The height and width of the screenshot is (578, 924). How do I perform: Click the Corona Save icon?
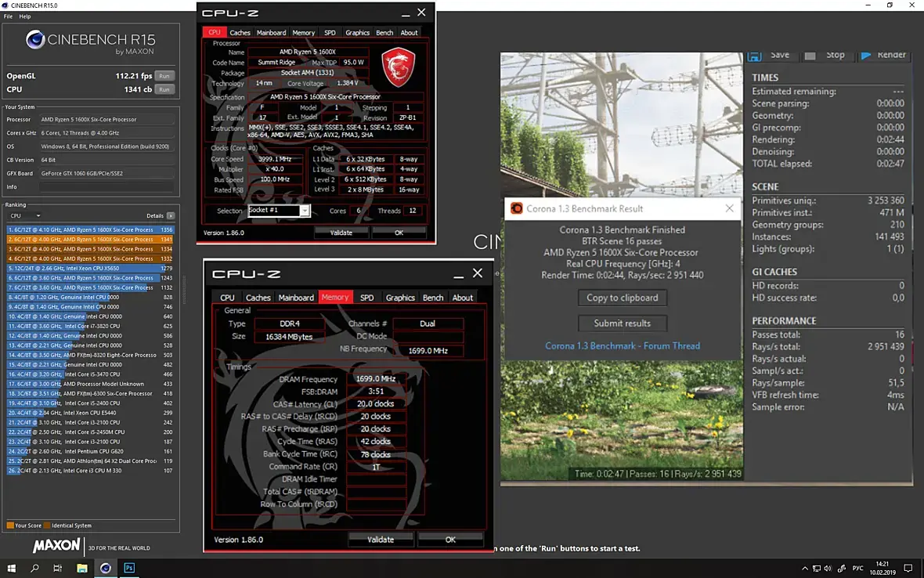[754, 56]
